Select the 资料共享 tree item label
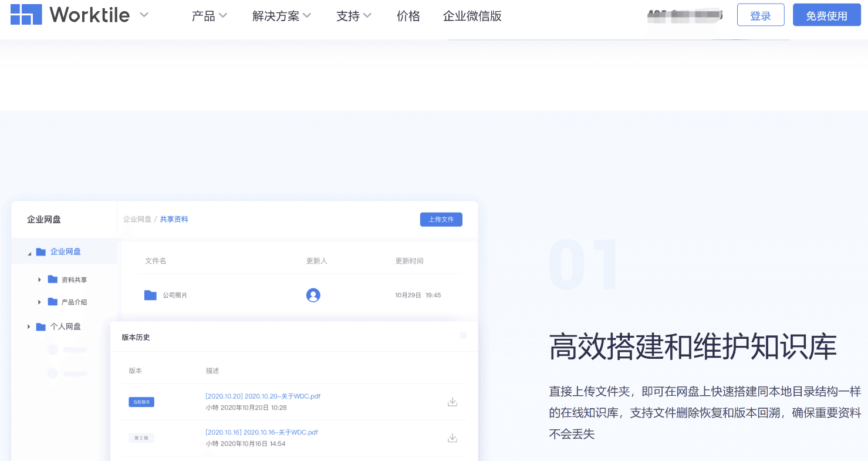The width and height of the screenshot is (868, 461). pos(75,280)
